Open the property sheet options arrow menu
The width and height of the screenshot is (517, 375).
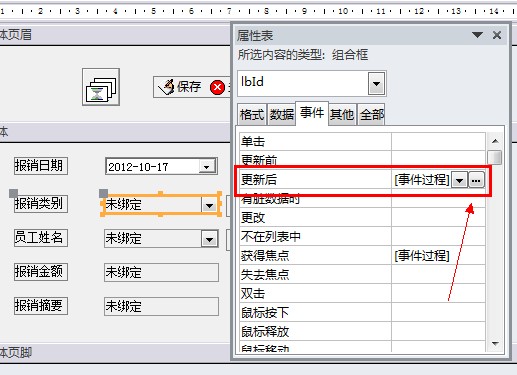pyautogui.click(x=477, y=35)
